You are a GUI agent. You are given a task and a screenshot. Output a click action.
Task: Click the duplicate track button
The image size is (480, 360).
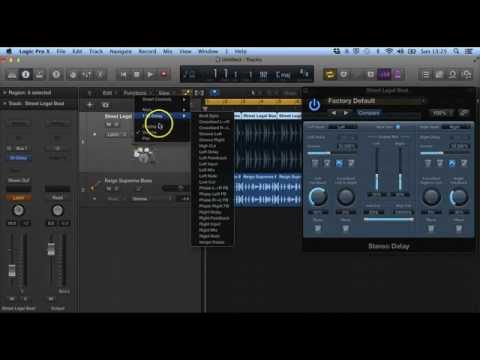[x=105, y=105]
